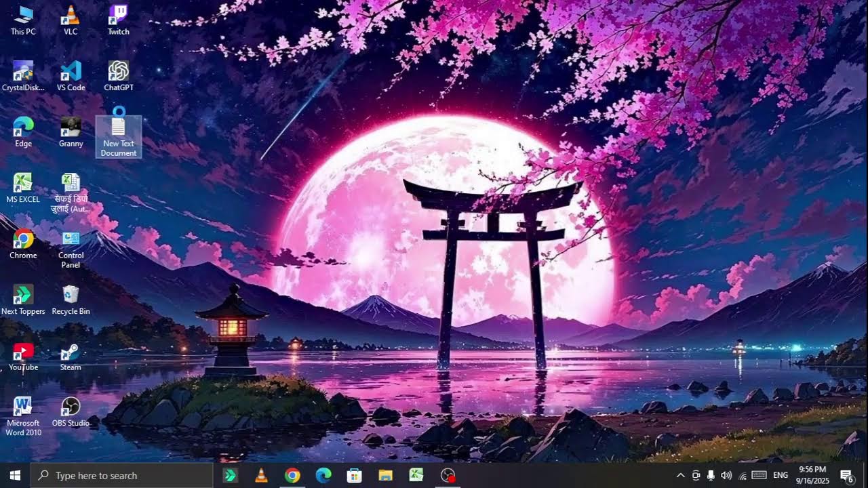Screen dimensions: 868x488
Task: Select the VS Code desktop shortcut
Action: pos(71,76)
